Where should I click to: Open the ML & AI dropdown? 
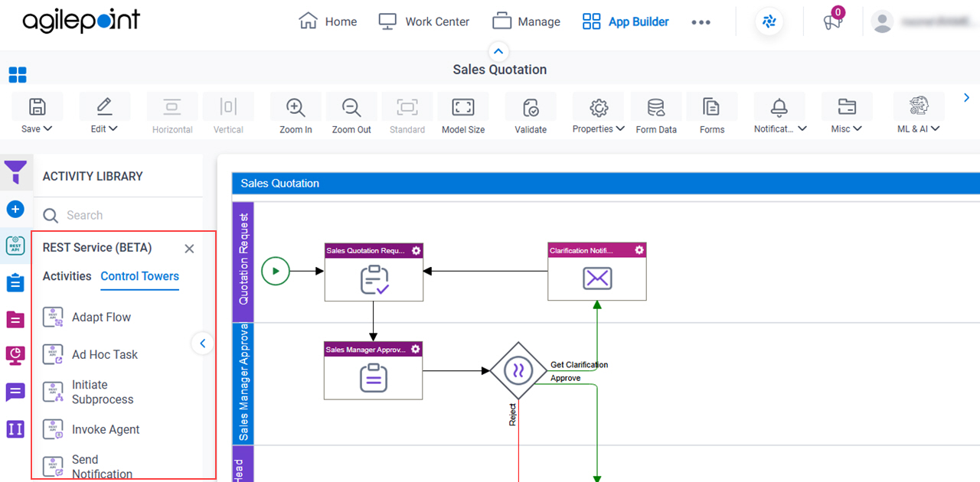point(919,114)
